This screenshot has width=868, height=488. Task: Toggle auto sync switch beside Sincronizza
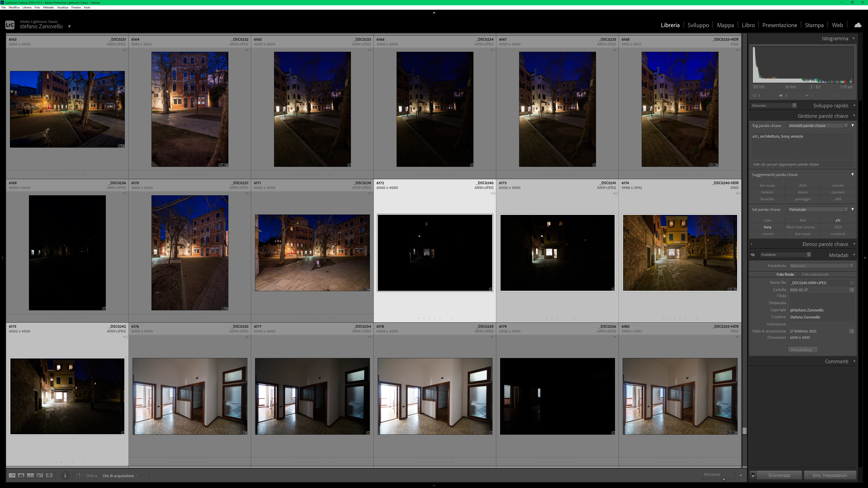coord(753,475)
